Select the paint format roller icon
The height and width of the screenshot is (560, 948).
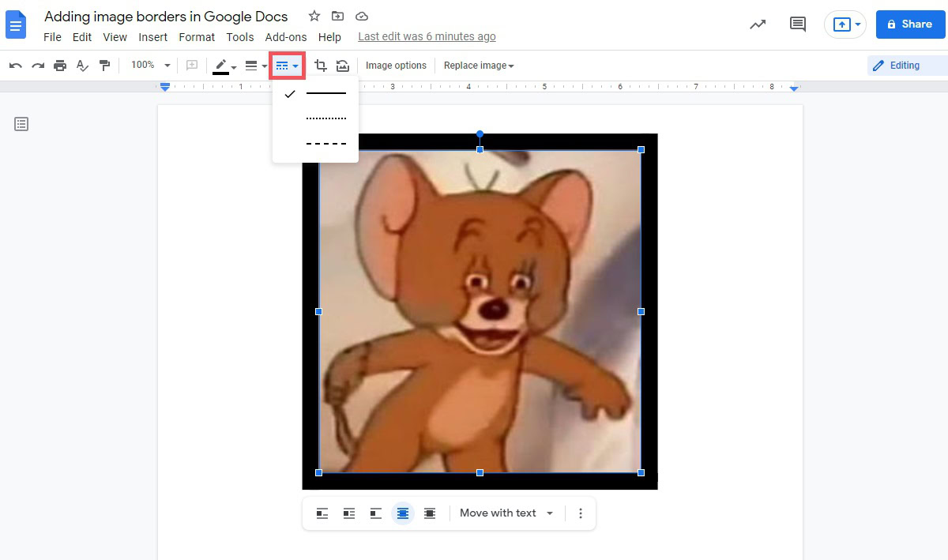click(x=104, y=66)
